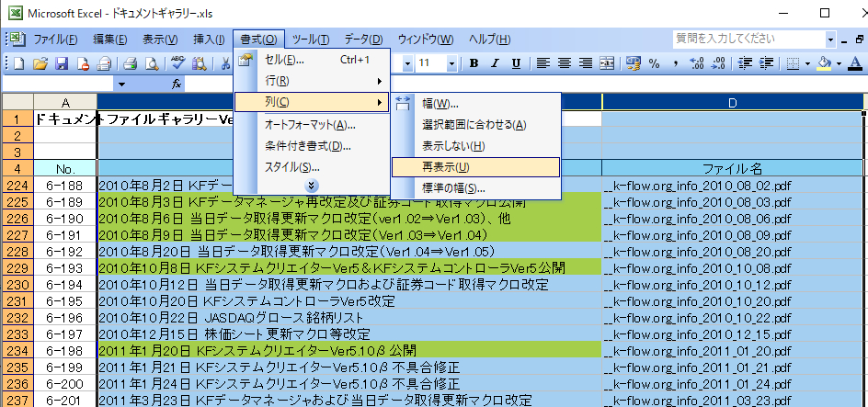Expand the 行(R) submenu

[x=313, y=81]
